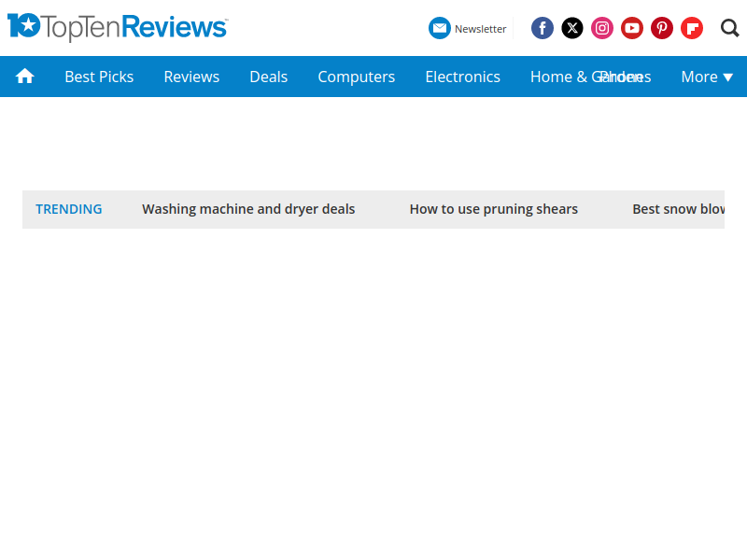Open the Best Picks menu
The height and width of the screenshot is (560, 747).
pyautogui.click(x=99, y=77)
